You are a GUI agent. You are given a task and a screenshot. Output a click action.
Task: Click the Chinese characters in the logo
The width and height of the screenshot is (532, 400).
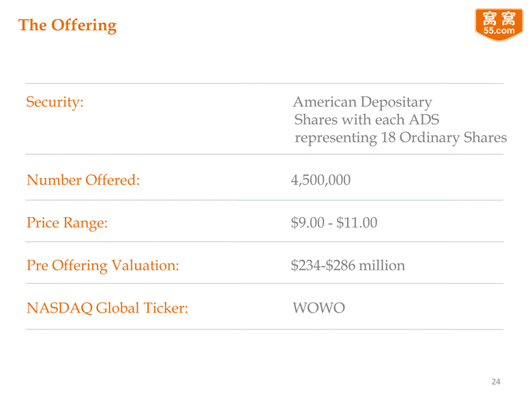click(499, 18)
